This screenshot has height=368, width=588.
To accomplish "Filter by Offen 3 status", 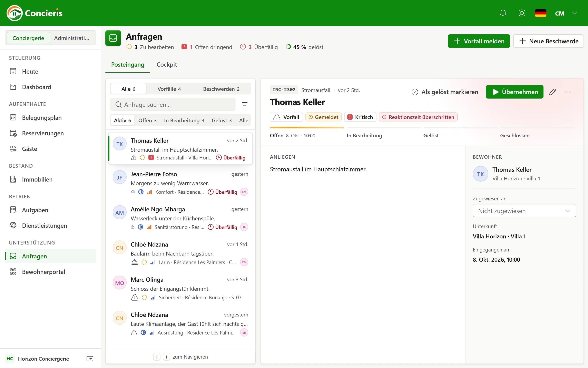I will [147, 120].
